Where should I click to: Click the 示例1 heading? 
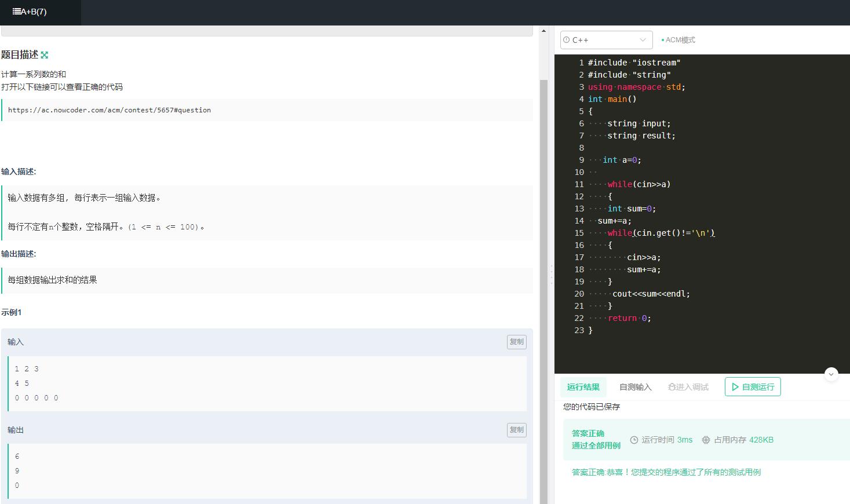(12, 312)
